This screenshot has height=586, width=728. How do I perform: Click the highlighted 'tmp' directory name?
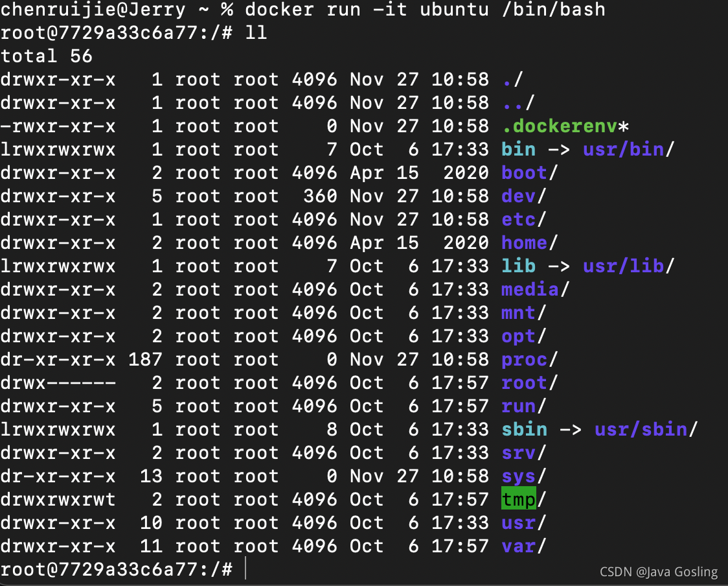tap(519, 500)
